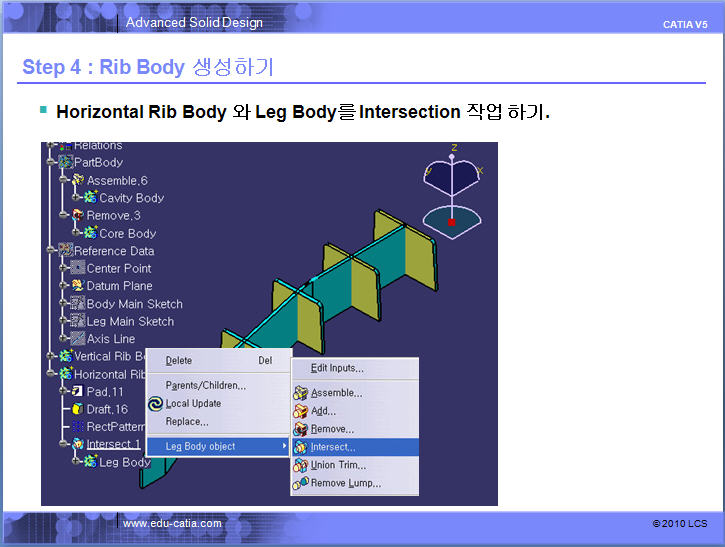The image size is (725, 547).
Task: Click the Add boolean operation icon
Action: tap(300, 411)
